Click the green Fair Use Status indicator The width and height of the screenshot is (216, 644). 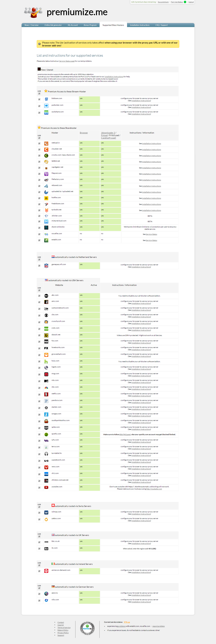point(185,2)
